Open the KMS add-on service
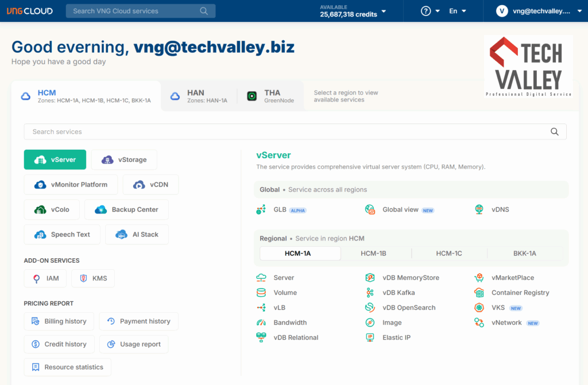 [x=93, y=278]
